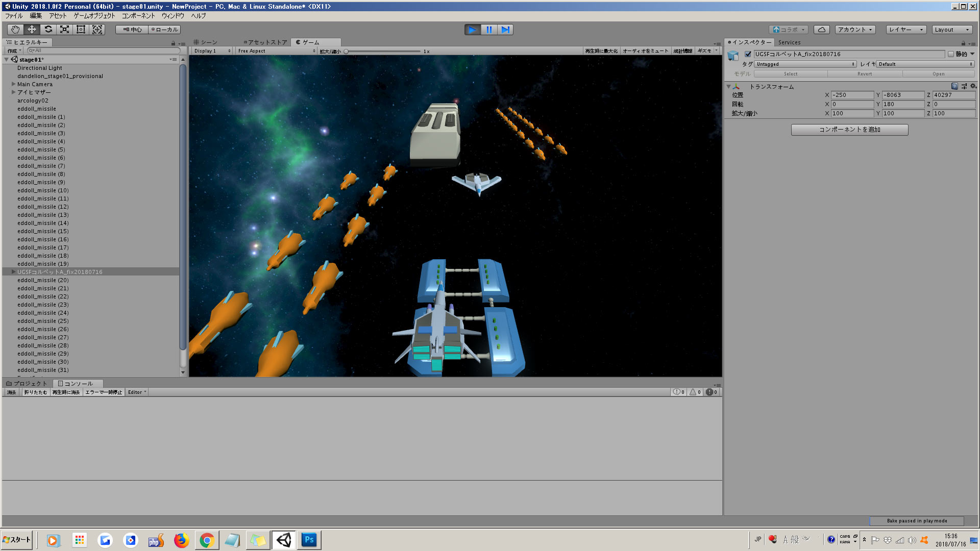Select the Move tool icon
980x551 pixels.
pyautogui.click(x=32, y=30)
